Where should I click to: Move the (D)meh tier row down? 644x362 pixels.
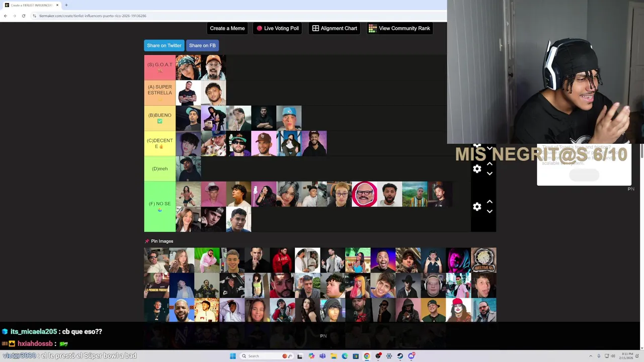tap(490, 173)
